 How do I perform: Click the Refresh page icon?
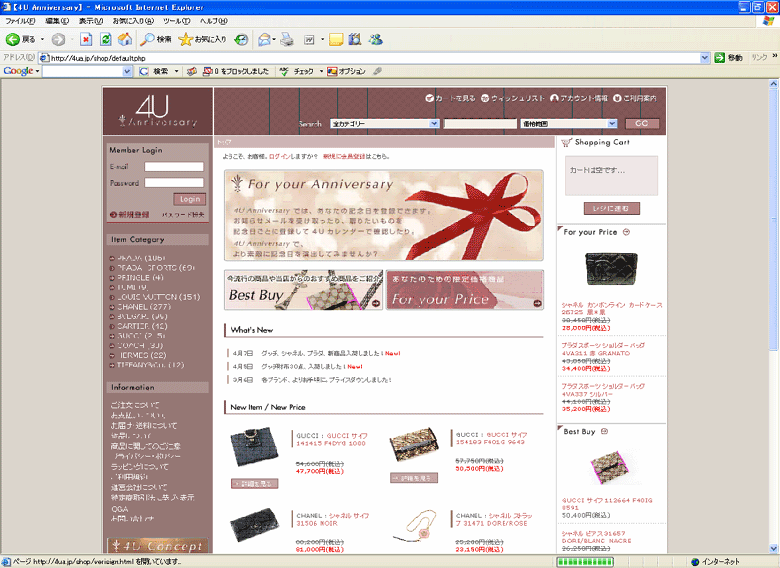point(105,39)
